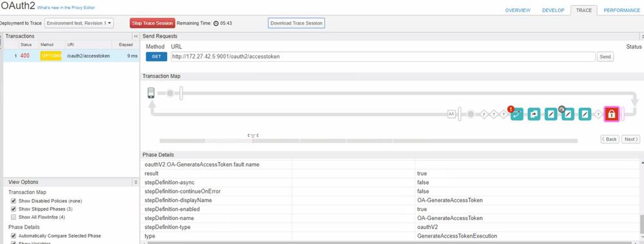Viewport: 644px width, 244px height.
Task: Open the PERFORMANCE tab
Action: tap(621, 10)
